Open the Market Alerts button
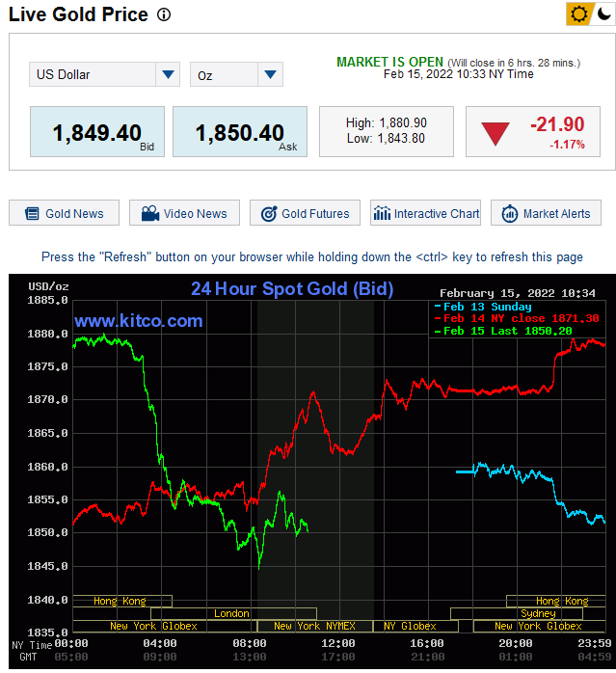This screenshot has width=616, height=673. click(x=546, y=213)
